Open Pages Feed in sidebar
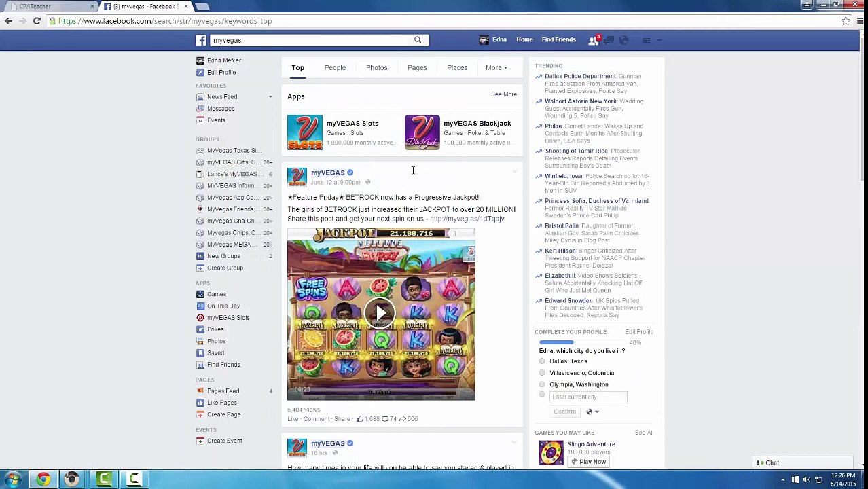This screenshot has width=868, height=489. pos(223,391)
